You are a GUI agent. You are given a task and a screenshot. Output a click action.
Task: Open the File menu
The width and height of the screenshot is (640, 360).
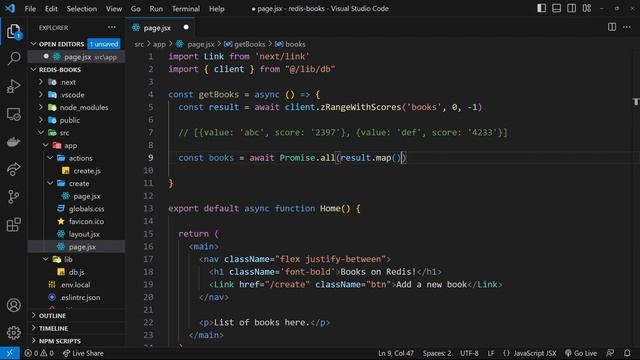[x=30, y=9]
